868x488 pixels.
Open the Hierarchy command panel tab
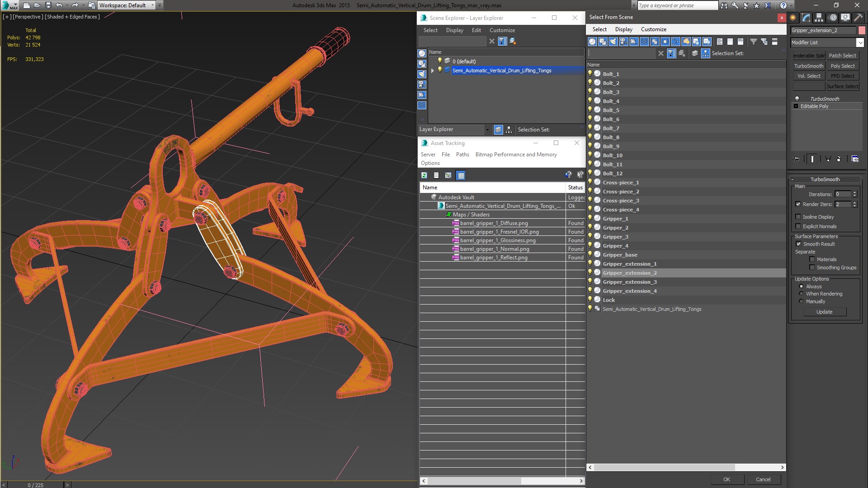[x=819, y=18]
